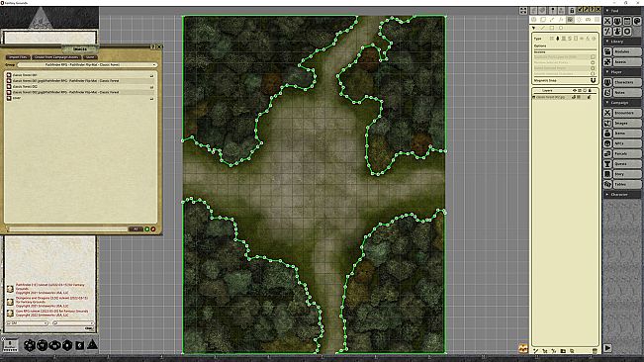Click the link chain tool icon
644x362 pixels.
point(589,20)
